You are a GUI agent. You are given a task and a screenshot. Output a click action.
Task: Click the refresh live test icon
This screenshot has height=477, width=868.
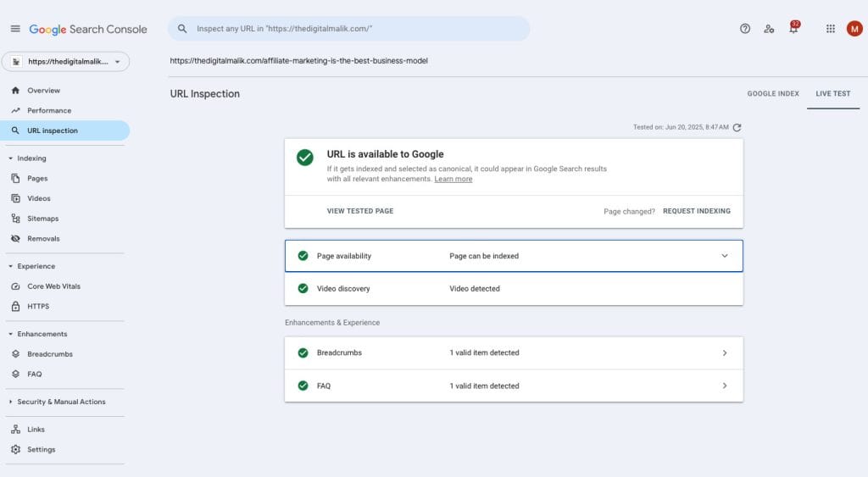737,127
